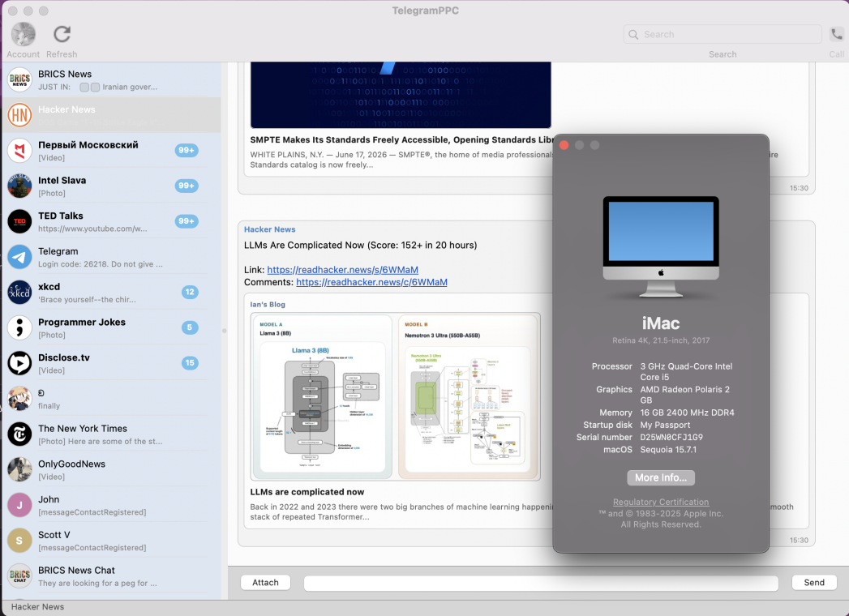Click 'LLMs Are Complicated Now (Score: 152+' message text
Viewport: 849px width, 616px height.
pyautogui.click(x=361, y=246)
